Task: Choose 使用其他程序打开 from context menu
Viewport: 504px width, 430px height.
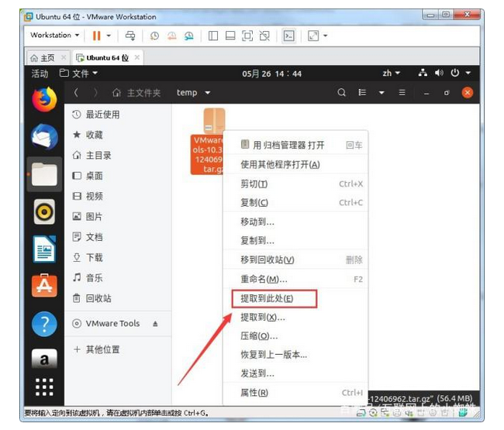Action: click(295, 165)
